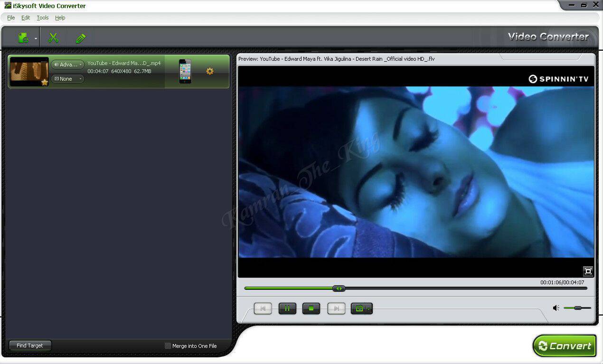Expand the None subtitle dropdown
603x364 pixels.
coord(67,79)
